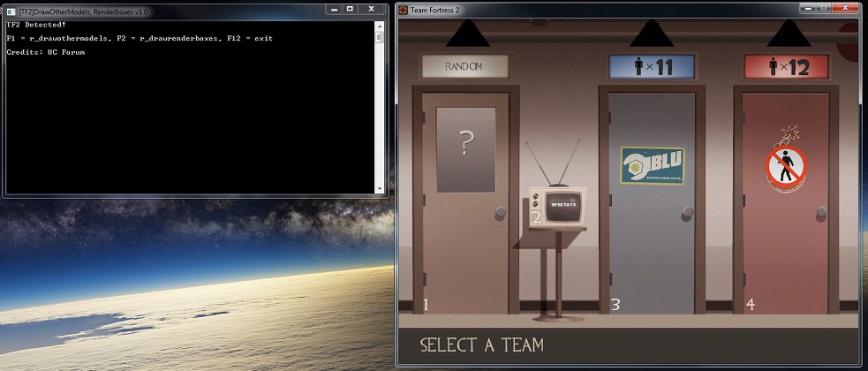Minimize the DrawOtherModels console window
This screenshot has height=371, width=868.
point(334,10)
